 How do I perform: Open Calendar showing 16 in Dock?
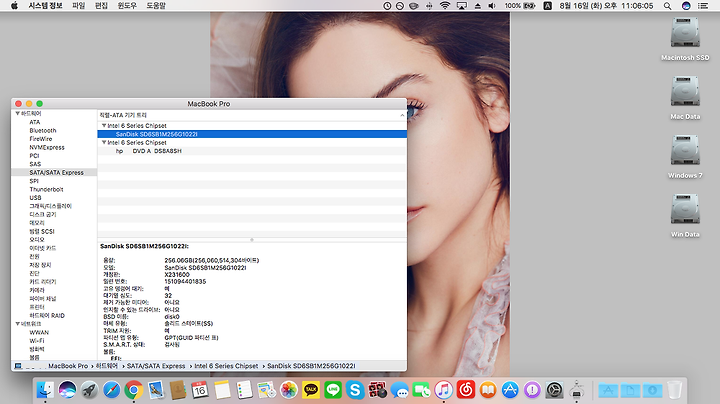point(200,390)
